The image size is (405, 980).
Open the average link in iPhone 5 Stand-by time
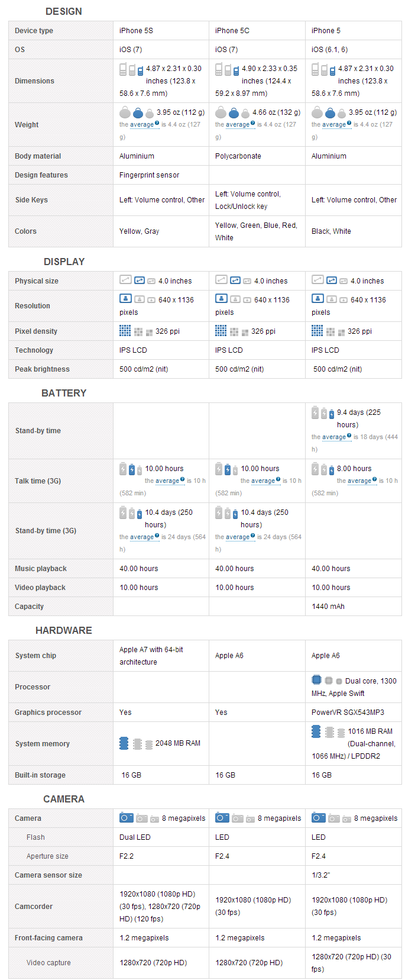[334, 437]
